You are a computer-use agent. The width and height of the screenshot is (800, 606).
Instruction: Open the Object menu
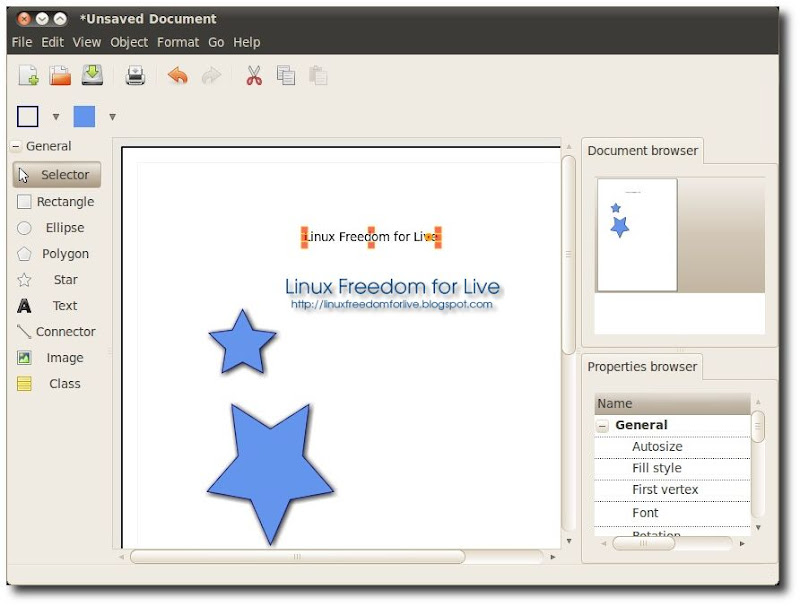click(129, 42)
